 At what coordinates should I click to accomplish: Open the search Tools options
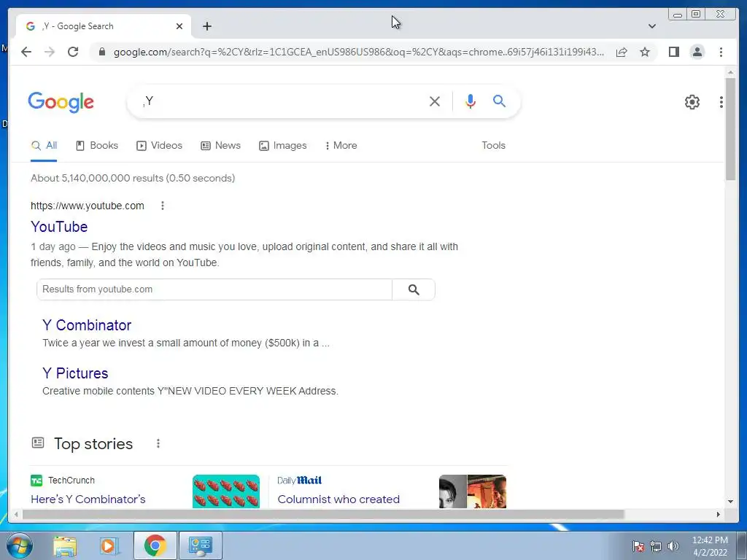tap(493, 146)
